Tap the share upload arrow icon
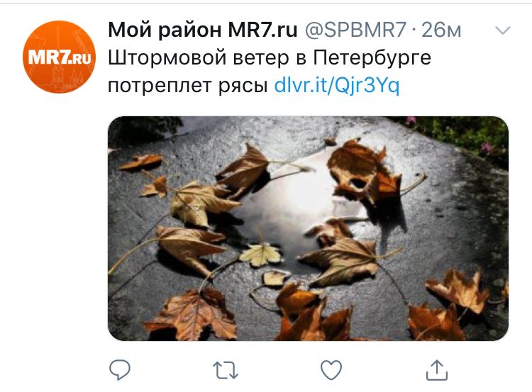Image resolution: width=532 pixels, height=392 pixels. [x=437, y=370]
